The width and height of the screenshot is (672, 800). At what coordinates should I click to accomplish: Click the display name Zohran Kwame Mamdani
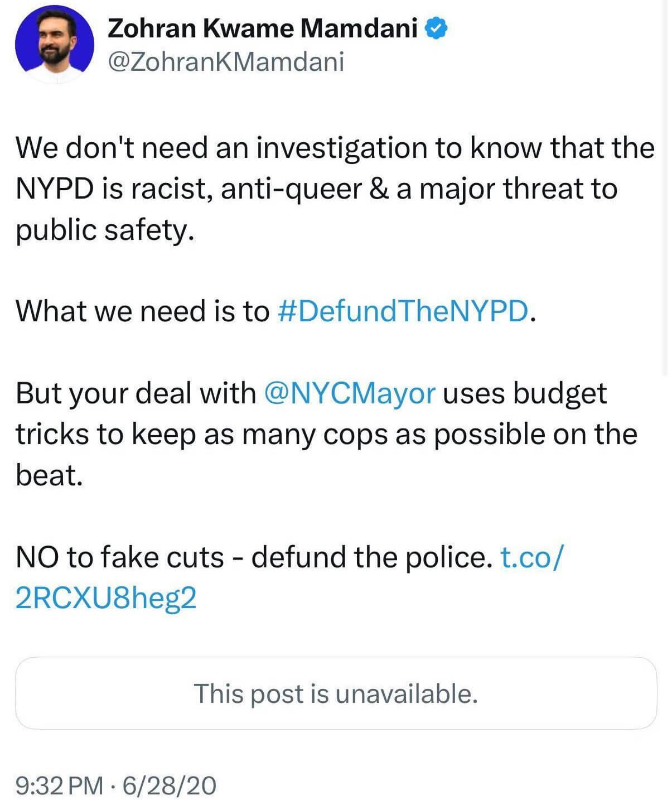[262, 28]
